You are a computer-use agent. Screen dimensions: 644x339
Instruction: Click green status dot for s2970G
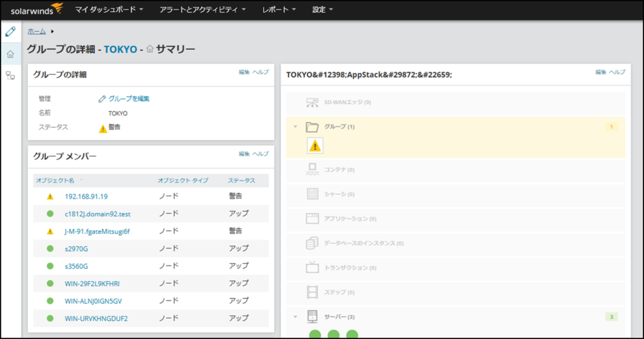[50, 248]
